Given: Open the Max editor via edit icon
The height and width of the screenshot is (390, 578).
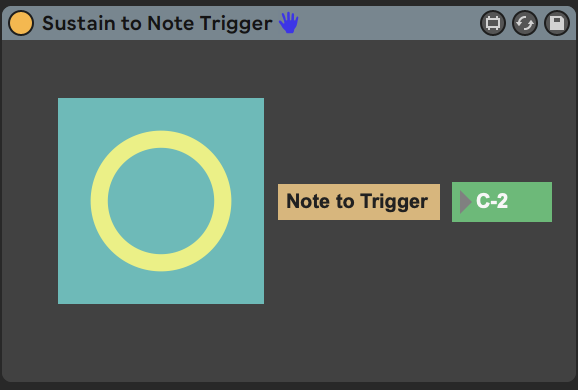Looking at the screenshot, I should [x=493, y=23].
